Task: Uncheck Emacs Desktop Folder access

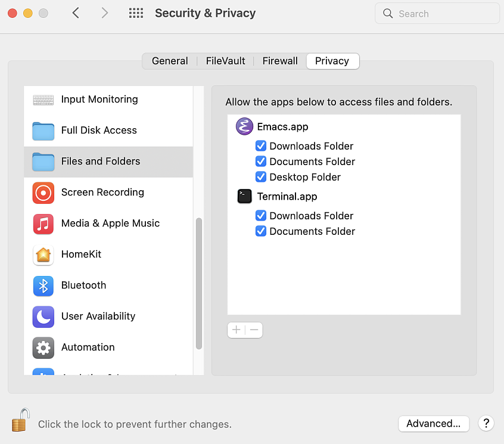Action: click(x=261, y=176)
